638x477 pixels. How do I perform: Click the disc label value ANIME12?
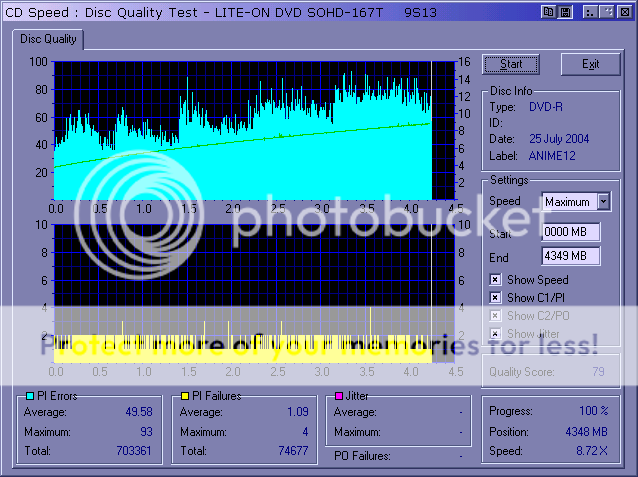pyautogui.click(x=552, y=156)
